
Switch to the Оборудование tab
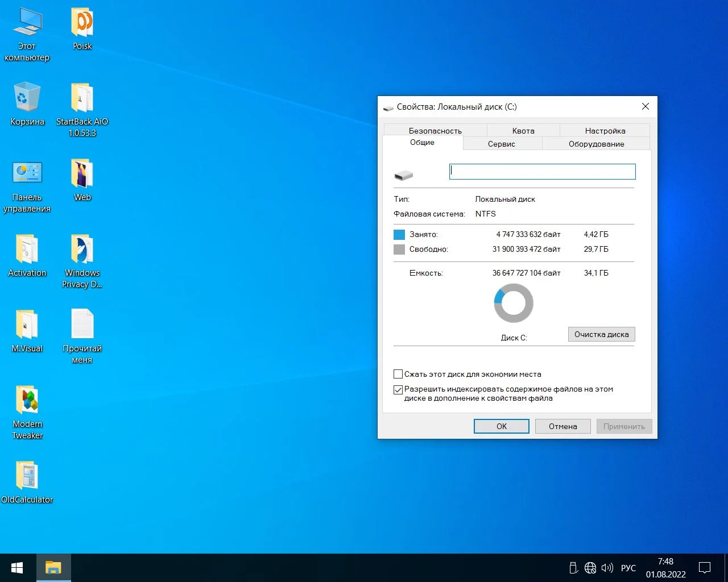click(x=596, y=144)
